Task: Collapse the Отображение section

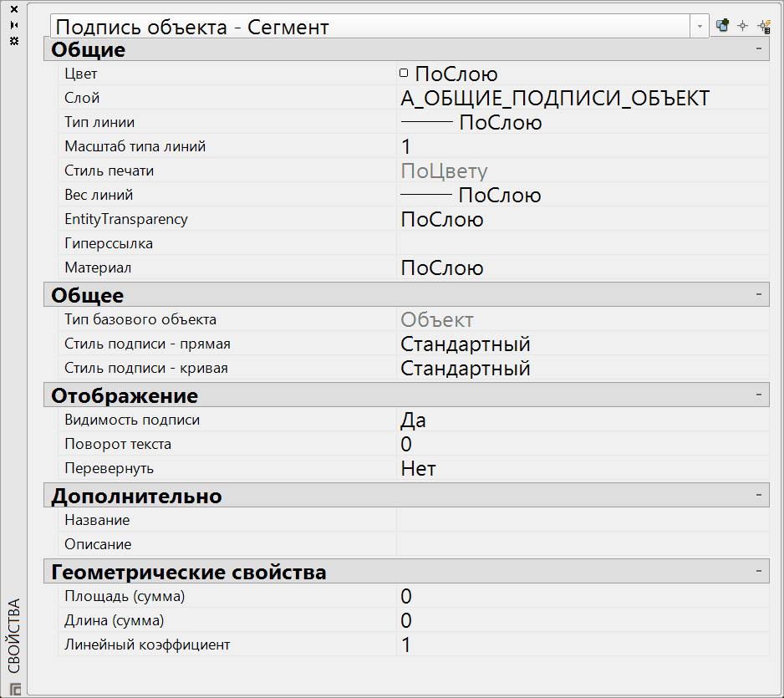Action: click(757, 394)
